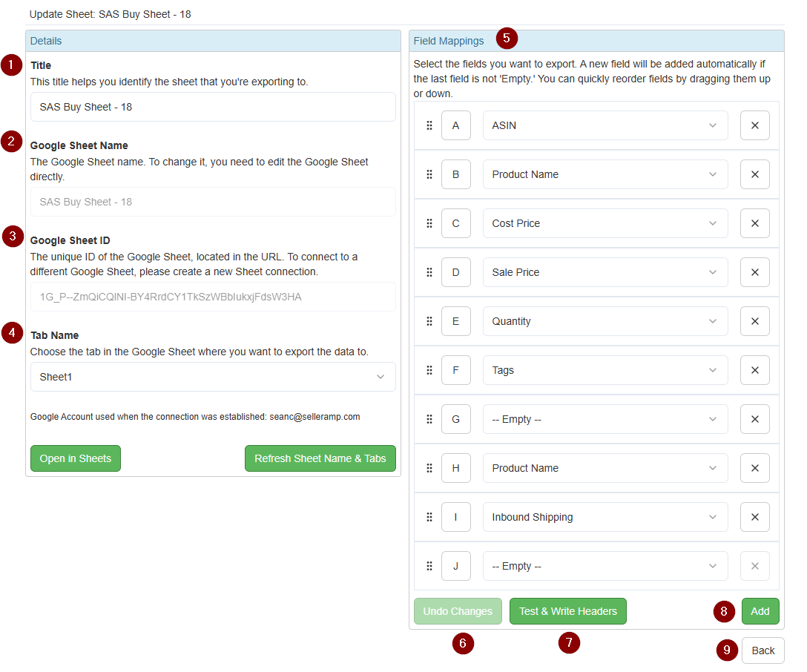Go Back to the previous page
807x672 pixels.
point(762,651)
